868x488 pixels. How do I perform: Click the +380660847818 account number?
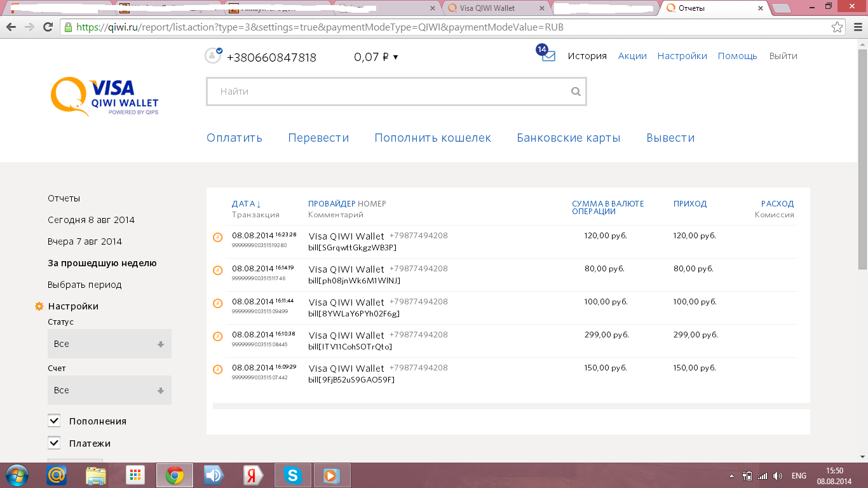[x=271, y=57]
